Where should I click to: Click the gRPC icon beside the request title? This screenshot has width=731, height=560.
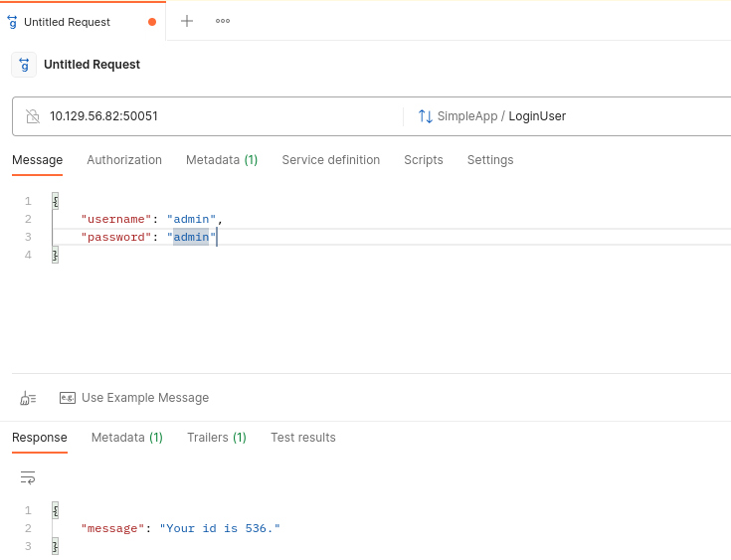(x=24, y=65)
